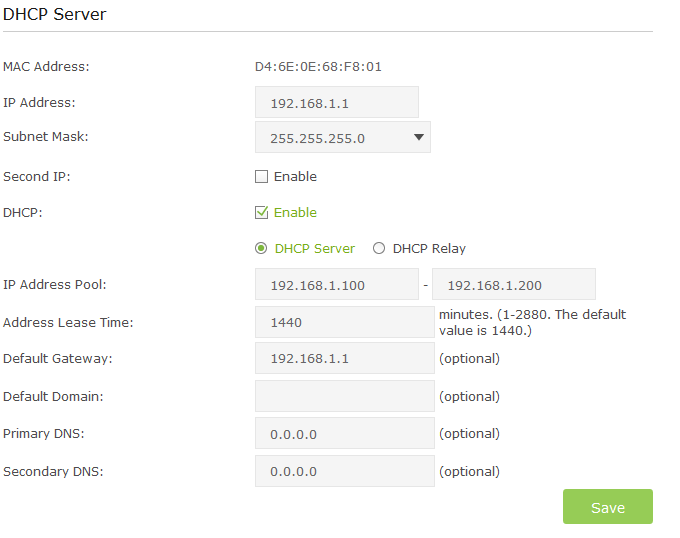
Task: Click the Subnet Mask dropdown arrow
Action: [419, 138]
